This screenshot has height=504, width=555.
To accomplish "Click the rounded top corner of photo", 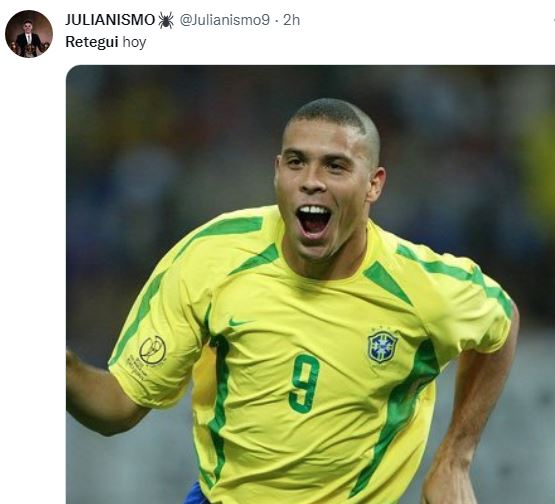I will coord(72,71).
